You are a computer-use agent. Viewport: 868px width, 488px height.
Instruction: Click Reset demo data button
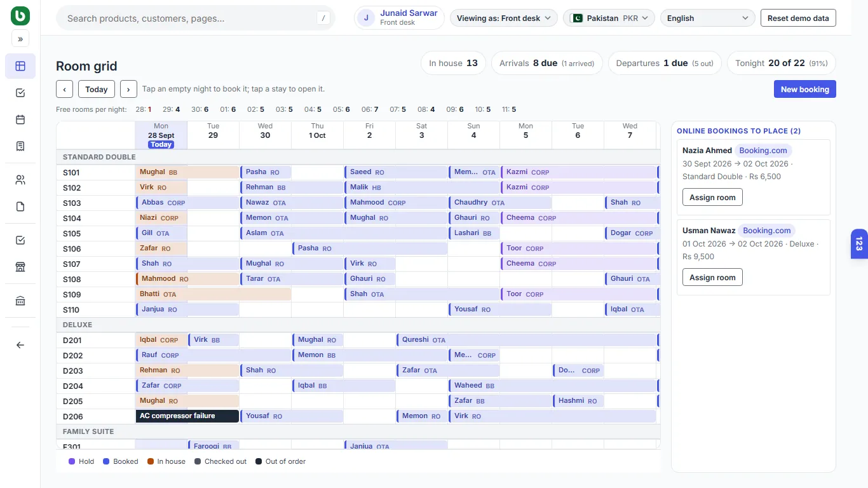(x=798, y=18)
